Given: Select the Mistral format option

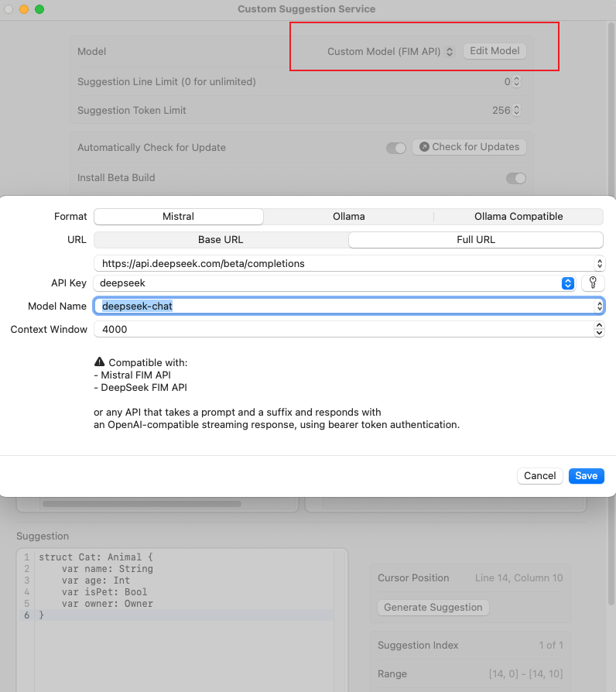Looking at the screenshot, I should point(179,217).
